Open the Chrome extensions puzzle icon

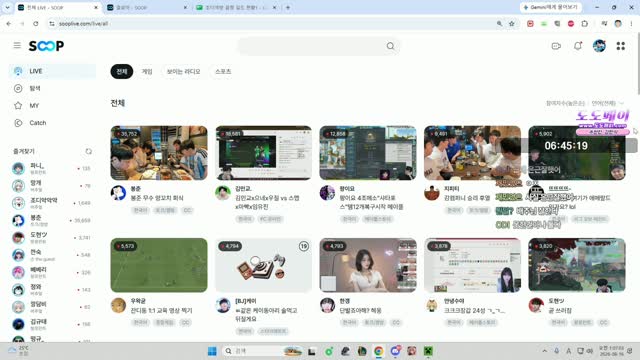pos(584,24)
